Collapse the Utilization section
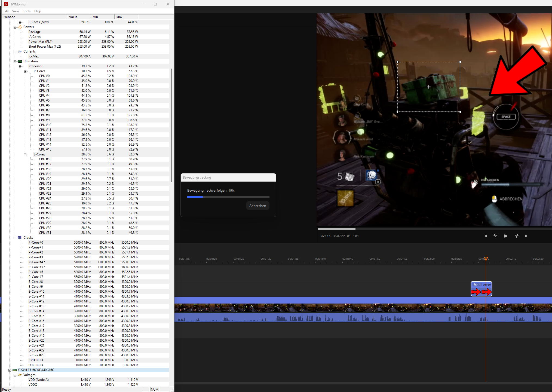552x392 pixels. click(15, 62)
